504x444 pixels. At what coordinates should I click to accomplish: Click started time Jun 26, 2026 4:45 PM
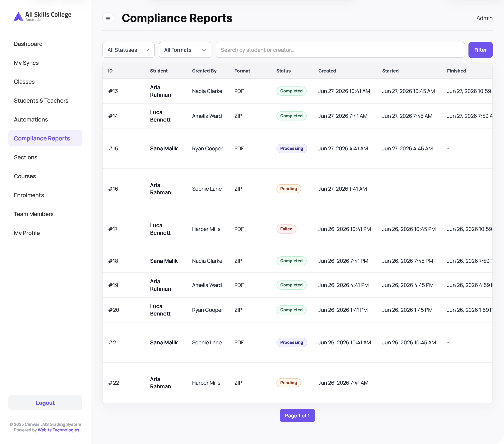(x=408, y=285)
